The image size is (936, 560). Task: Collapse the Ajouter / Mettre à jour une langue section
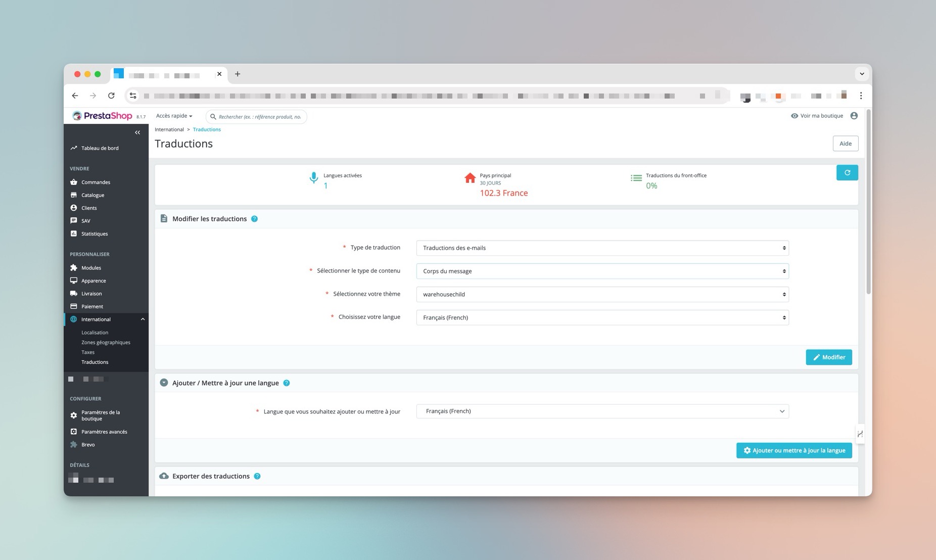pos(164,383)
